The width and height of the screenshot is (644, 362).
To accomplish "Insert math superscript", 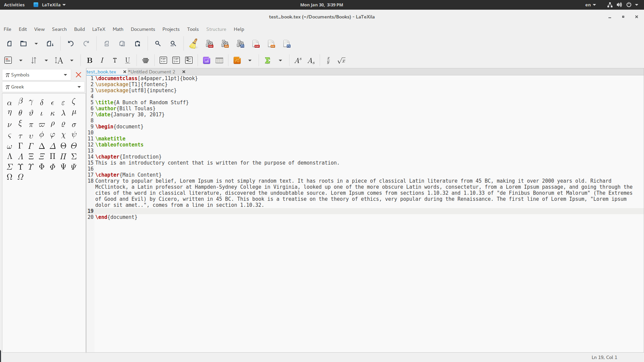I will (298, 60).
